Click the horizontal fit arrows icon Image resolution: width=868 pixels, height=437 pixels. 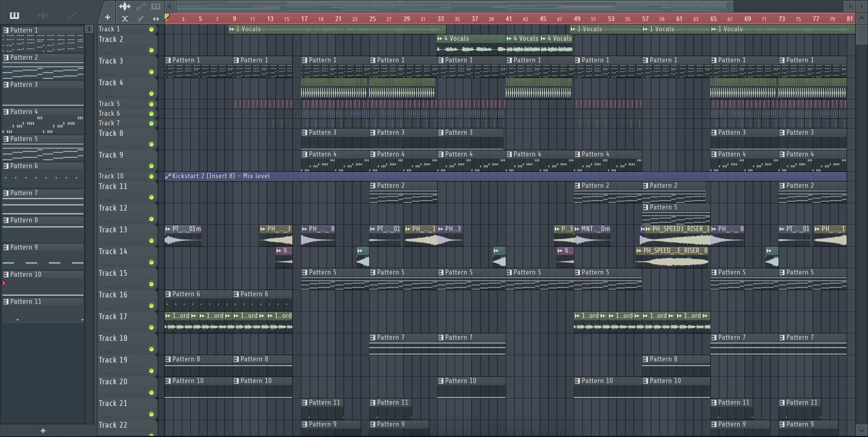[x=156, y=19]
